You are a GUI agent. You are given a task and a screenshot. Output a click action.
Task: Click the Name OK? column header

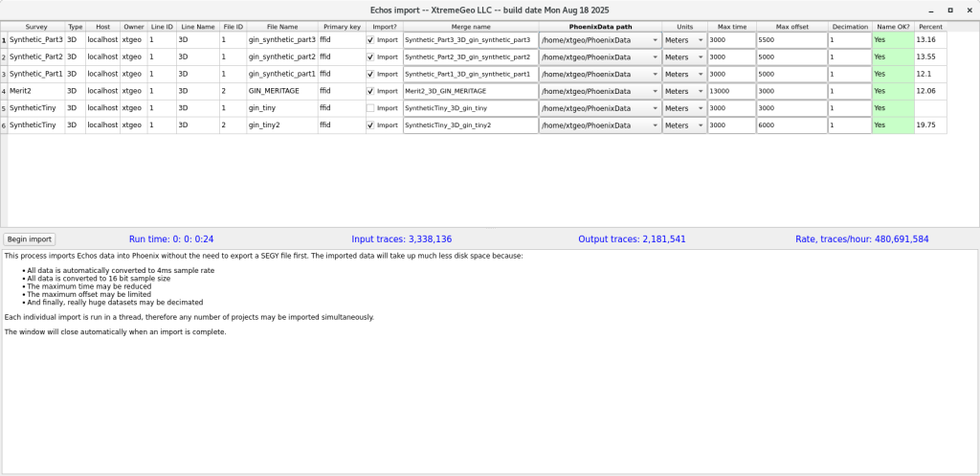[x=893, y=27]
